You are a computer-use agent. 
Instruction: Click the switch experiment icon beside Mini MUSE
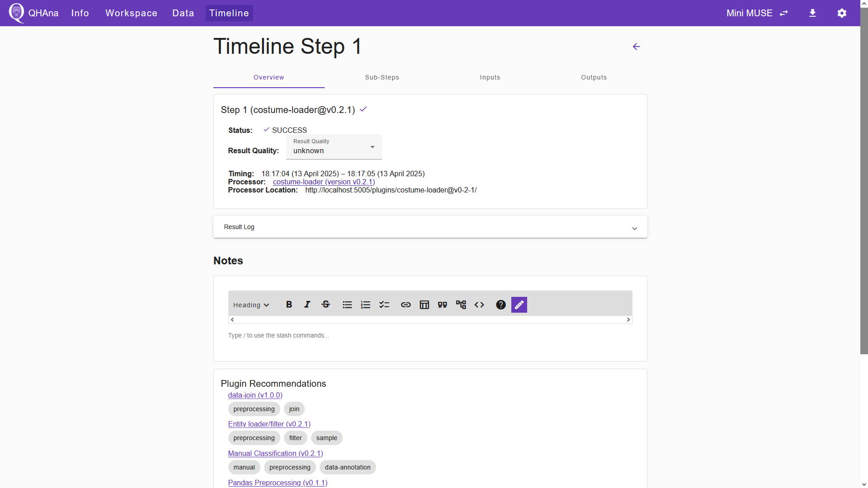click(784, 13)
